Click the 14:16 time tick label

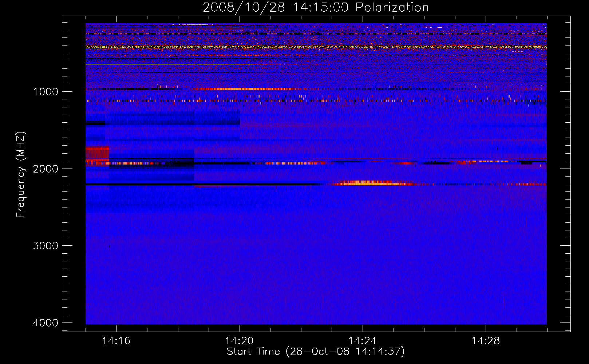pyautogui.click(x=116, y=341)
